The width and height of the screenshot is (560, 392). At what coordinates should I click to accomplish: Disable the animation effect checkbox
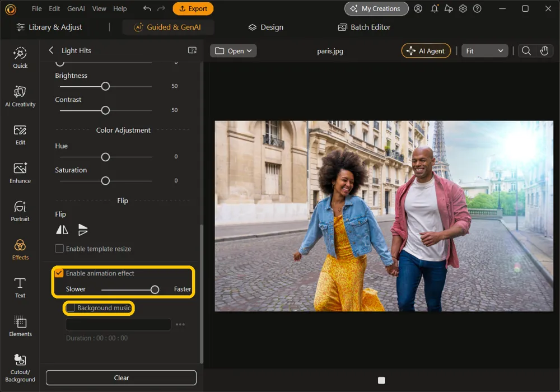click(59, 273)
